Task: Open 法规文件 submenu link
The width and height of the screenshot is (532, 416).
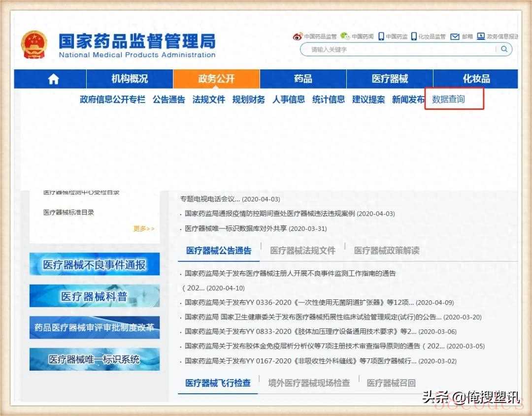Action: coord(209,99)
